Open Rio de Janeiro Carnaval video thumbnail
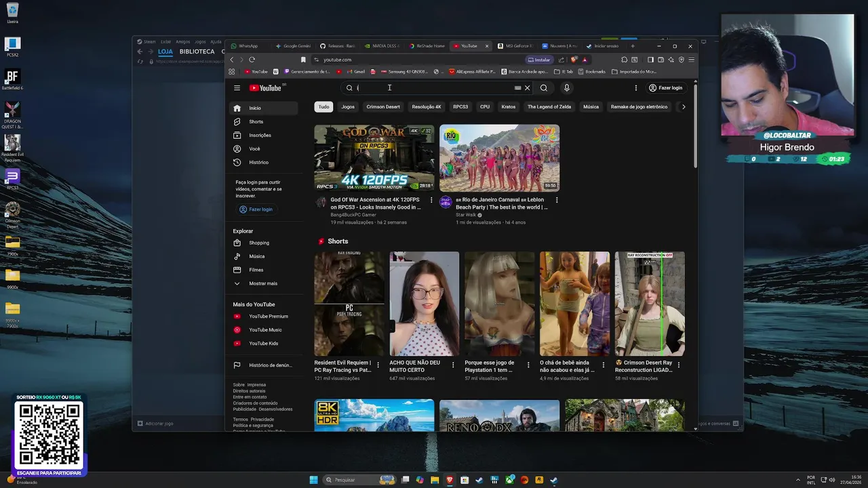 500,158
